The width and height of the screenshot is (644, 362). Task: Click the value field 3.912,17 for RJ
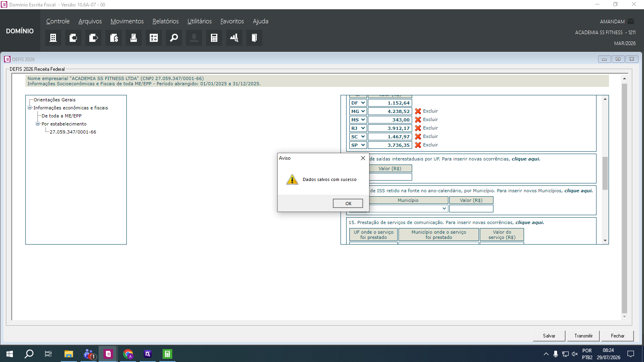pyautogui.click(x=390, y=128)
